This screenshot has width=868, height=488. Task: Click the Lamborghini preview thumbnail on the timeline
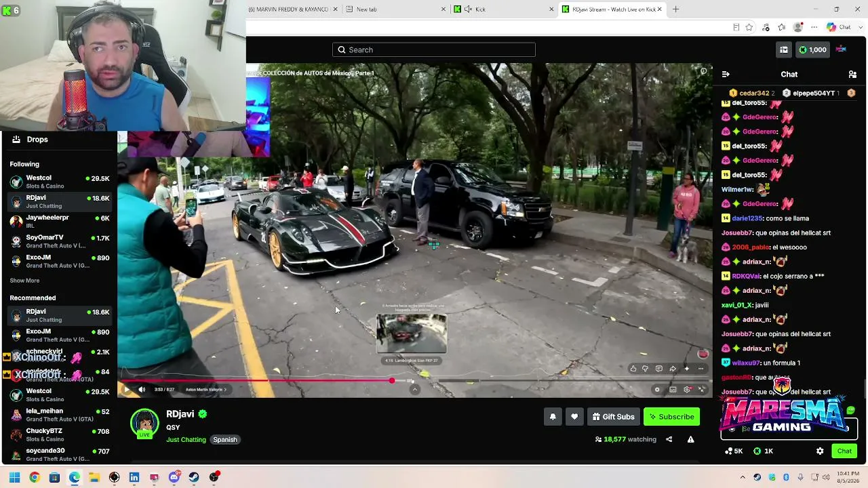412,333
